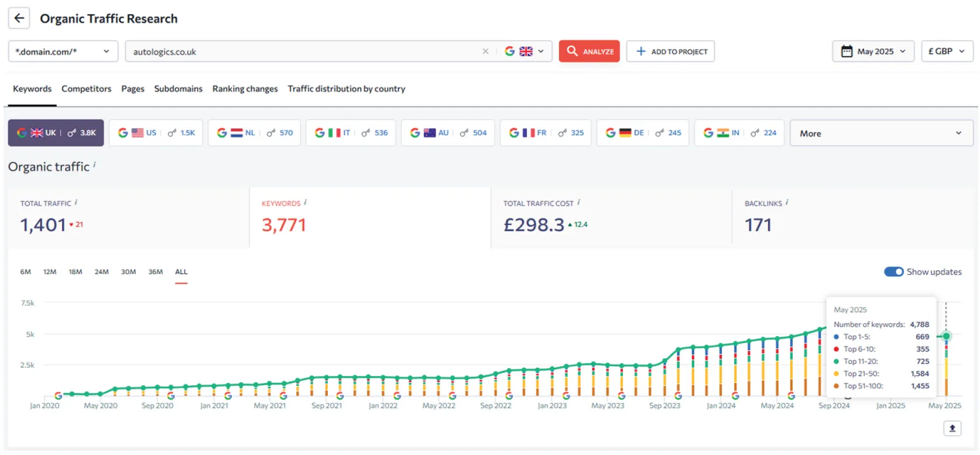
Task: Click the calendar icon in the date picker
Action: [x=847, y=52]
